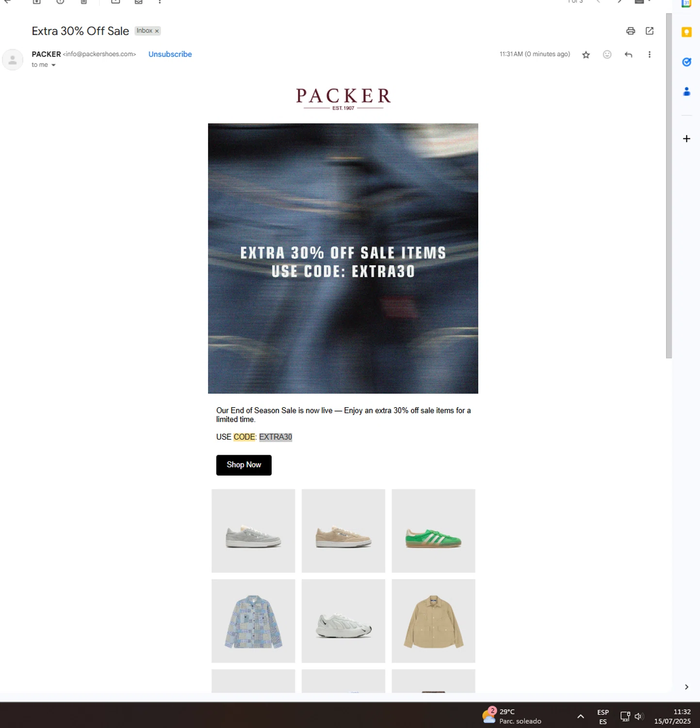
Task: Star the PACKER email
Action: [x=586, y=55]
